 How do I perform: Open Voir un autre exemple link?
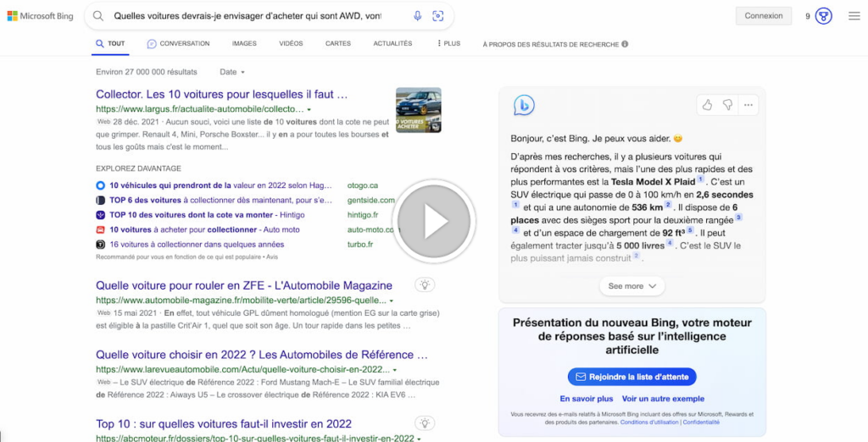[x=663, y=399]
